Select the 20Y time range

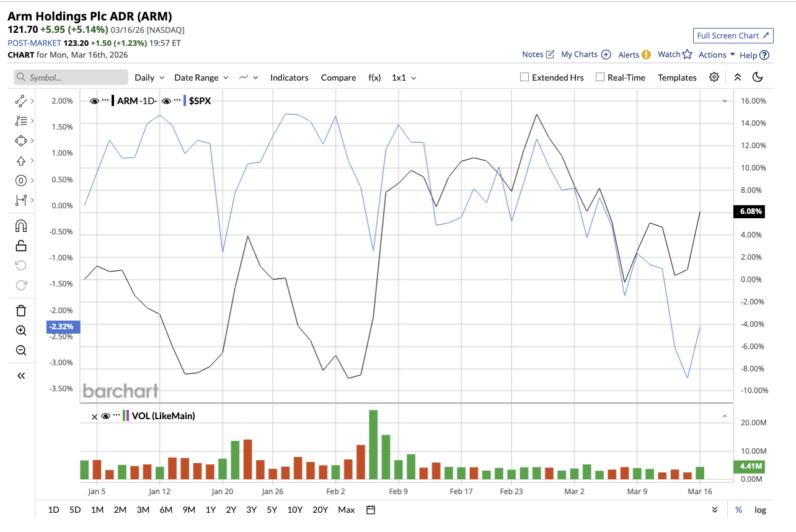(321, 510)
